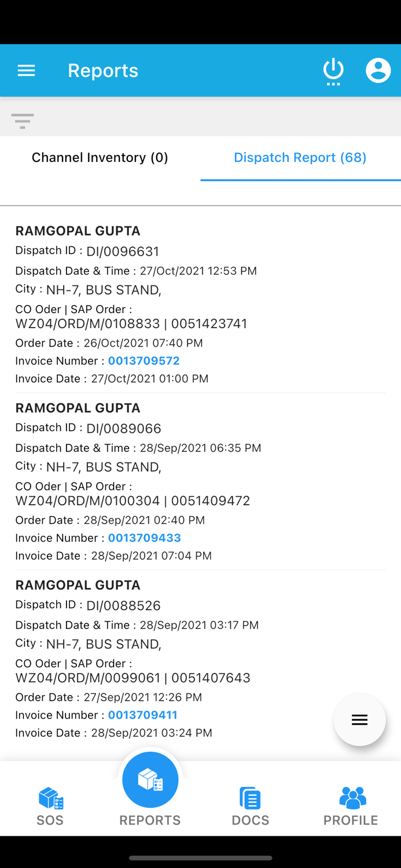Open invoice 0013709433 link
Viewport: 401px width, 868px height.
coord(144,538)
